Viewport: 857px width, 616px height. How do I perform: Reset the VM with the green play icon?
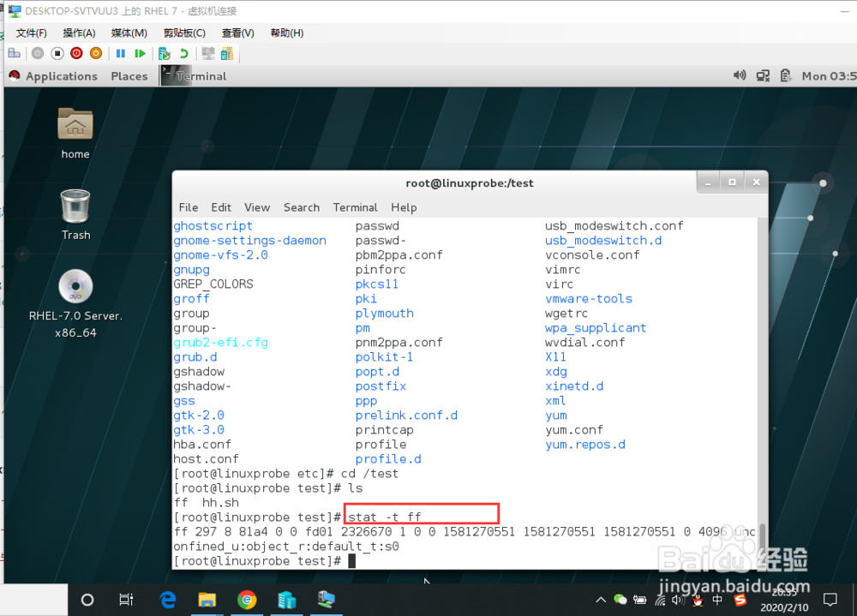click(140, 53)
